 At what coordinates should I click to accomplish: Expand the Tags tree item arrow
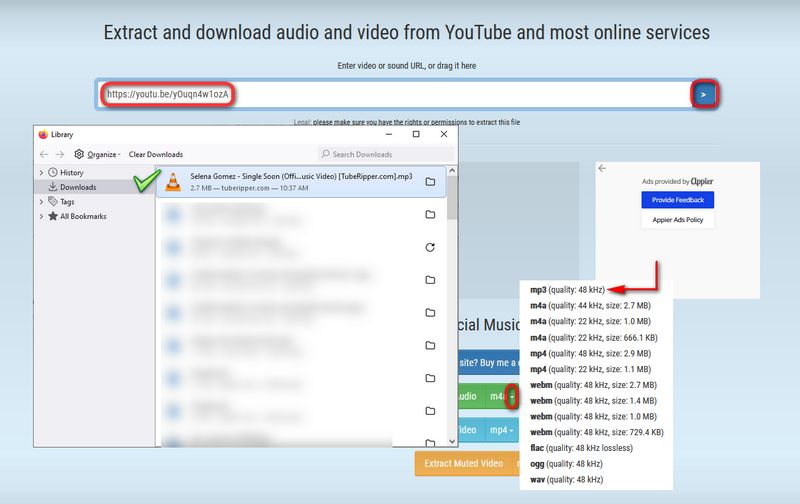point(41,201)
